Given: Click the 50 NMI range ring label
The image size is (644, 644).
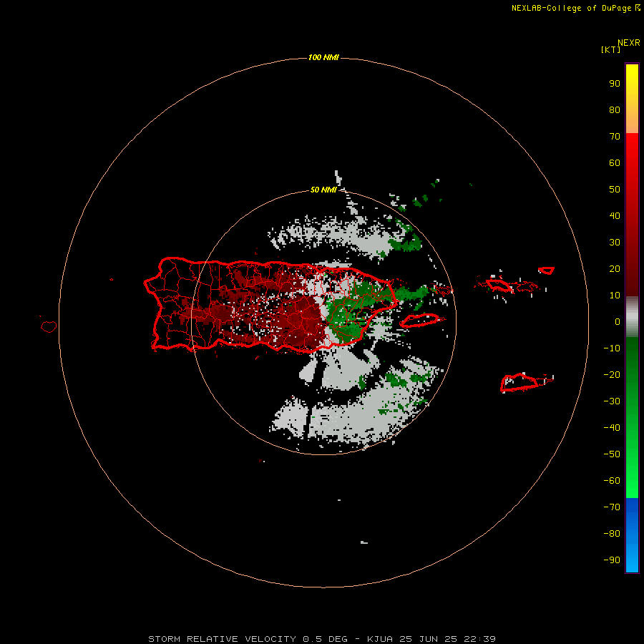Looking at the screenshot, I should [323, 190].
